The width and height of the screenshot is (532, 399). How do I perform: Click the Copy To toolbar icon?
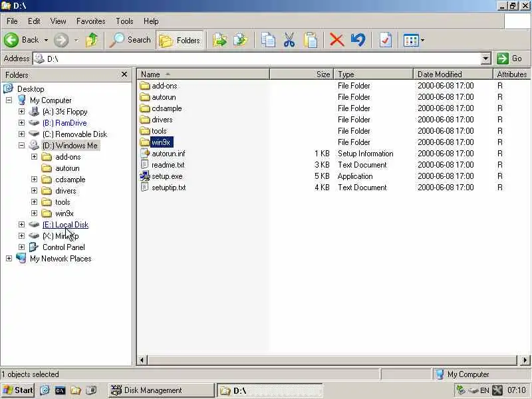[x=240, y=40]
